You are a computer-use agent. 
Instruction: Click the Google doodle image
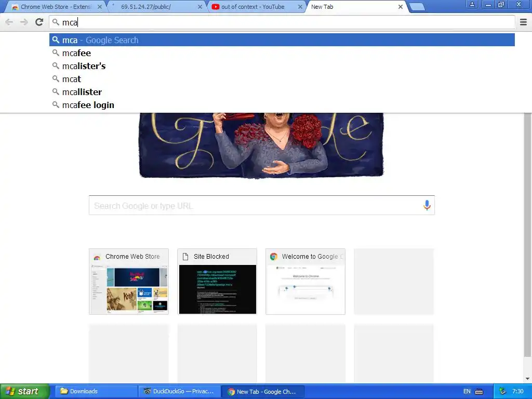(261, 145)
